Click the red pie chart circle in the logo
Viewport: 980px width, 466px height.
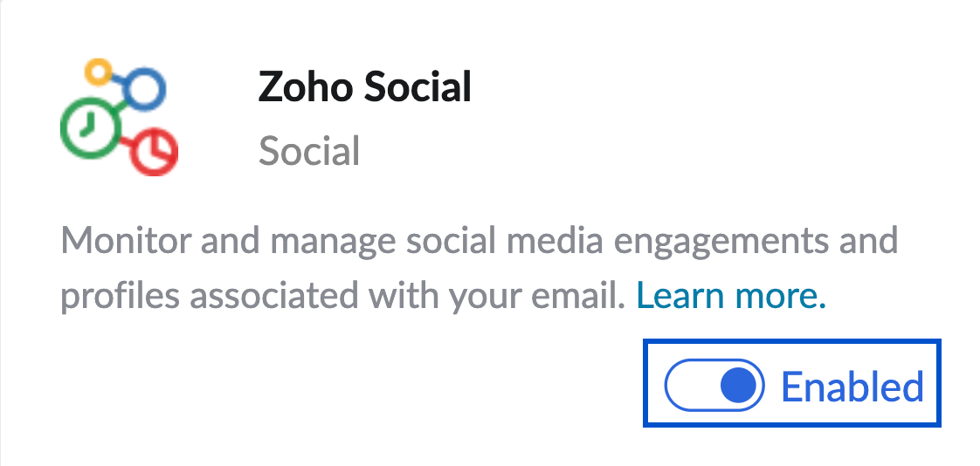click(155, 149)
